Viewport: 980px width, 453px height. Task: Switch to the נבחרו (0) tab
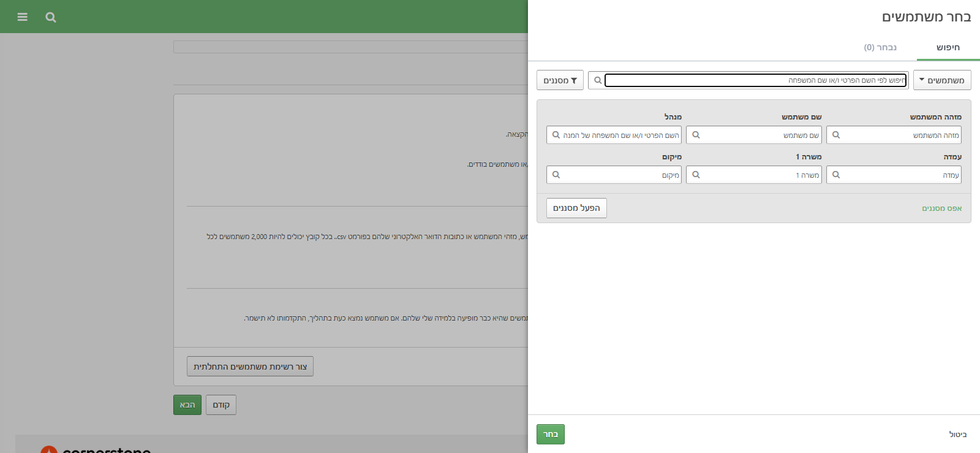pyautogui.click(x=880, y=47)
